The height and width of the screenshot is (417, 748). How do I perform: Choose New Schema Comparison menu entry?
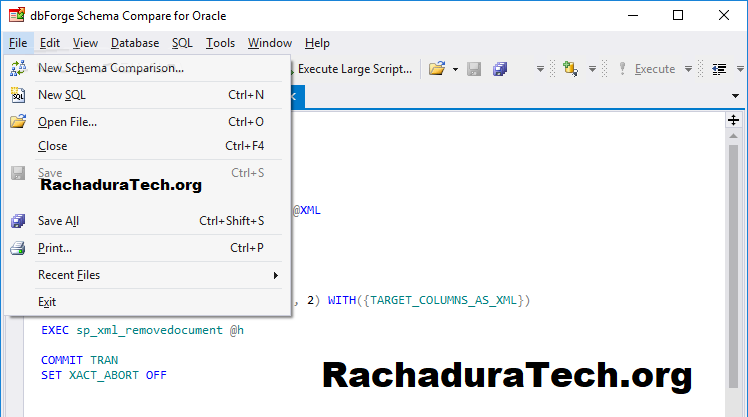point(147,68)
